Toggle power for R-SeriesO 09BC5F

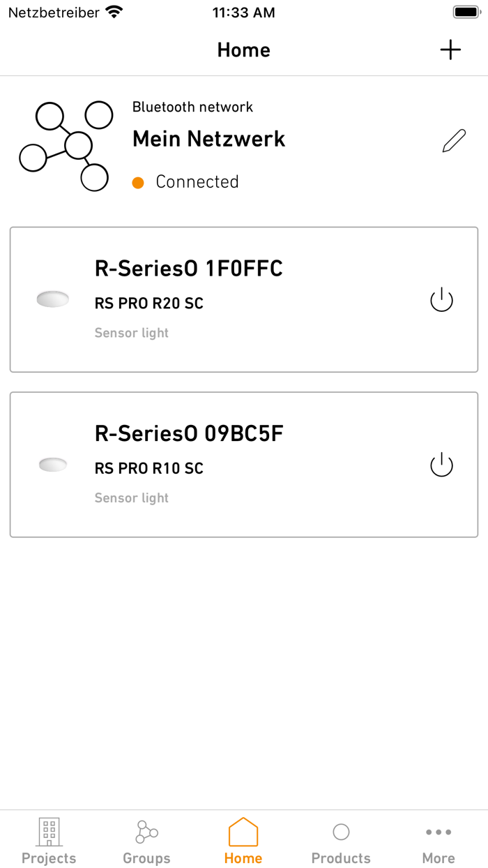pyautogui.click(x=441, y=465)
